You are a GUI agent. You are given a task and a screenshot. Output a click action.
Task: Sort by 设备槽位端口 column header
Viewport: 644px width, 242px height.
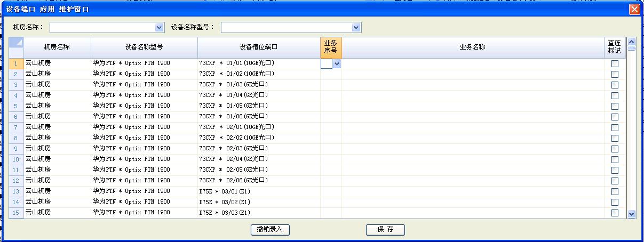259,47
